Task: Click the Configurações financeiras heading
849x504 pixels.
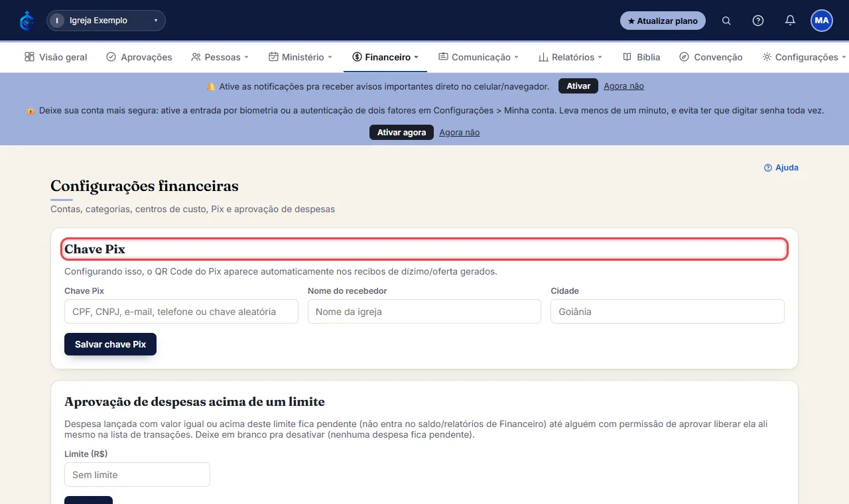Action: (x=145, y=186)
